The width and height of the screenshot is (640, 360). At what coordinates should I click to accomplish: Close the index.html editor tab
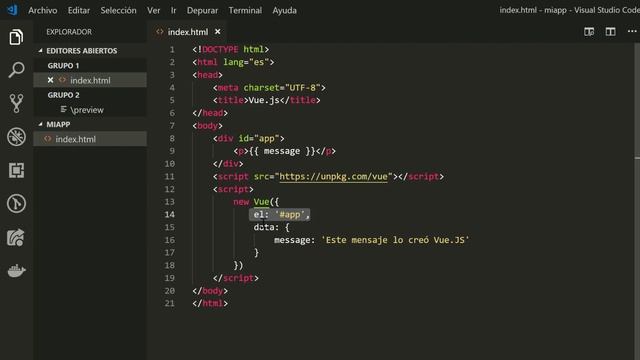(218, 31)
